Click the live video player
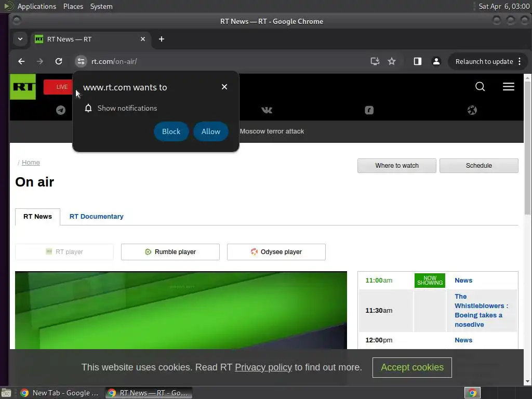This screenshot has height=399, width=532. tap(181, 310)
